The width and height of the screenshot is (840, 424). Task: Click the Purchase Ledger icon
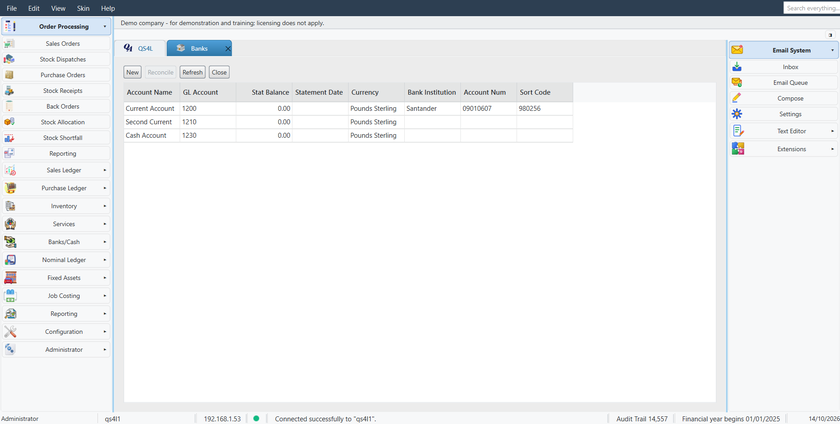(10, 188)
